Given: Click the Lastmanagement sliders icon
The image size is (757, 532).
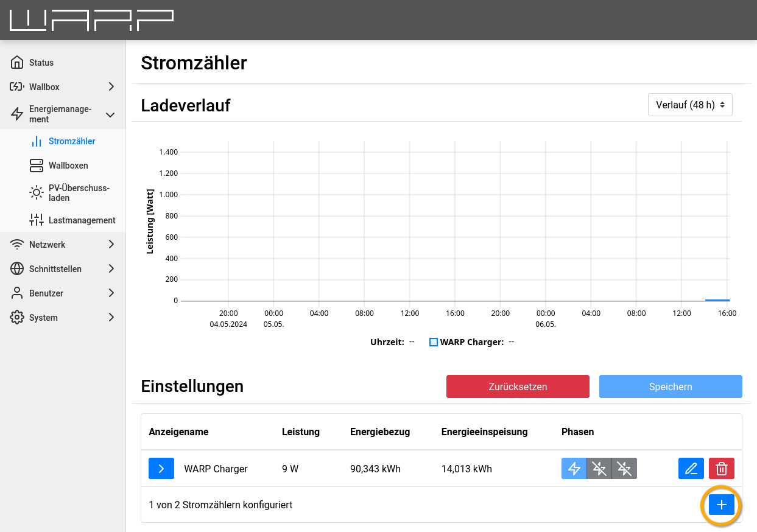Looking at the screenshot, I should coord(37,220).
